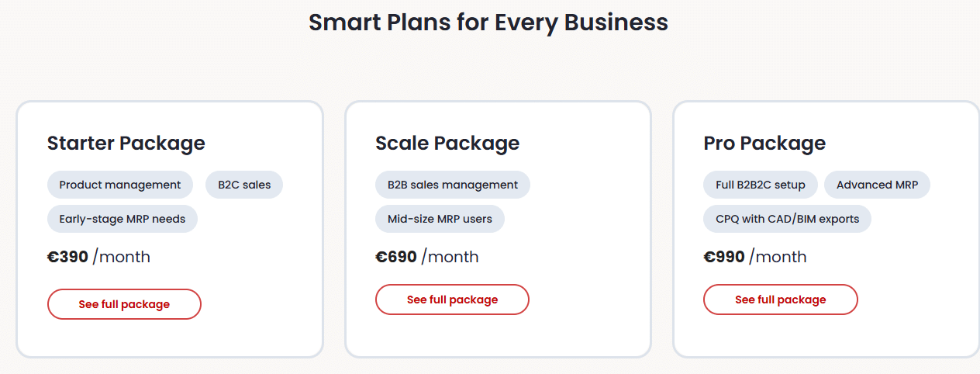The height and width of the screenshot is (374, 980).
Task: Select the Early-stage MRP needs tag
Action: click(x=122, y=219)
